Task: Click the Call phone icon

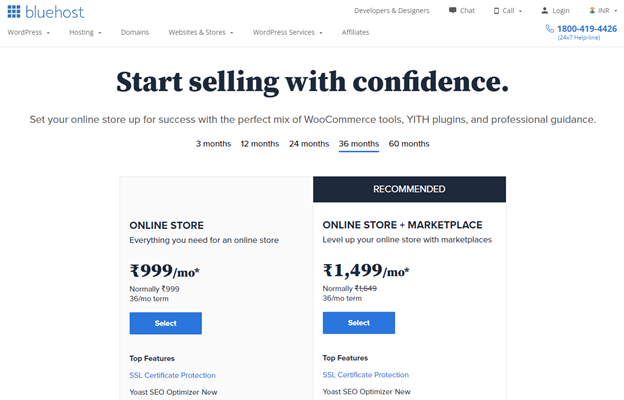Action: (x=496, y=11)
